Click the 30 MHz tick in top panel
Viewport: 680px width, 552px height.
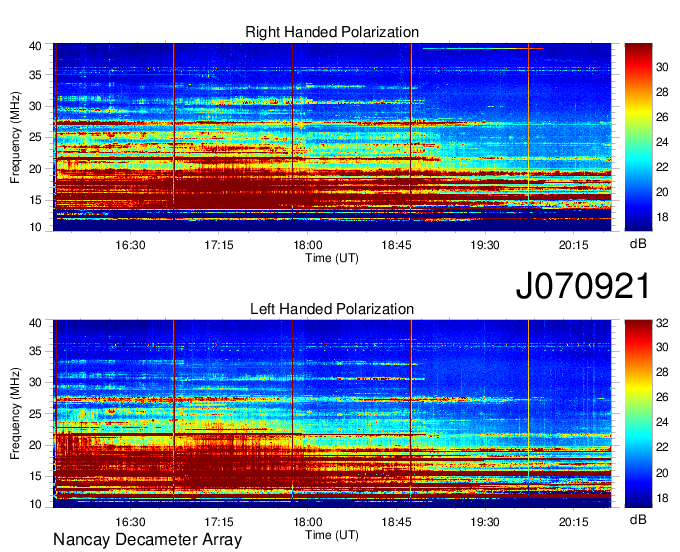[x=36, y=106]
